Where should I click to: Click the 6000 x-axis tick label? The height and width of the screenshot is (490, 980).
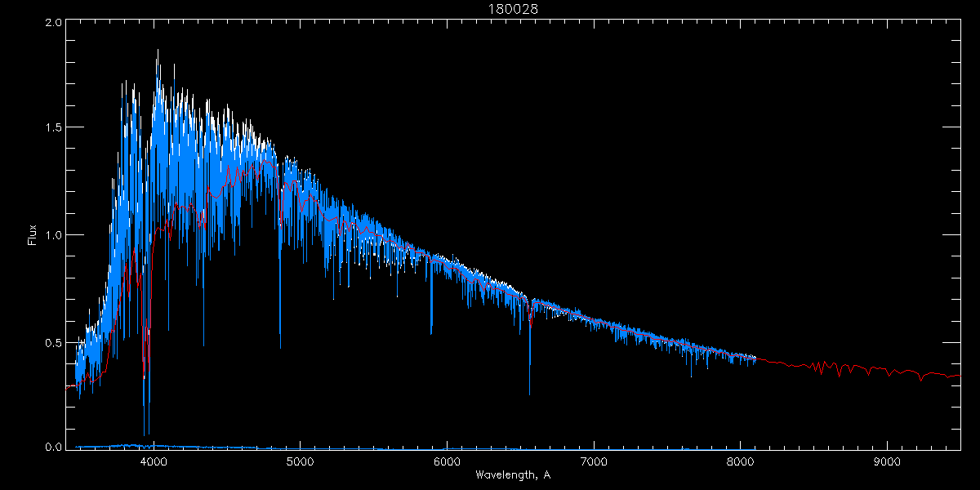pyautogui.click(x=447, y=461)
